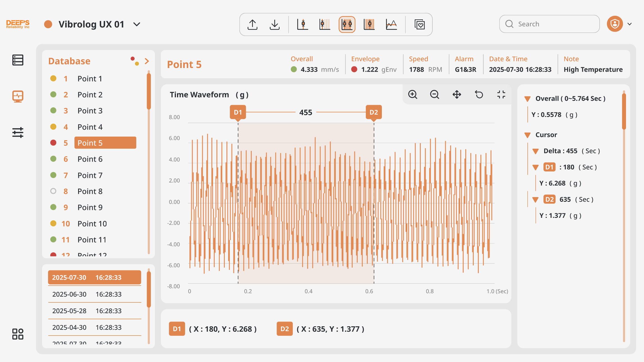The width and height of the screenshot is (644, 362).
Task: Zoom in on the Time Waveform
Action: click(412, 94)
